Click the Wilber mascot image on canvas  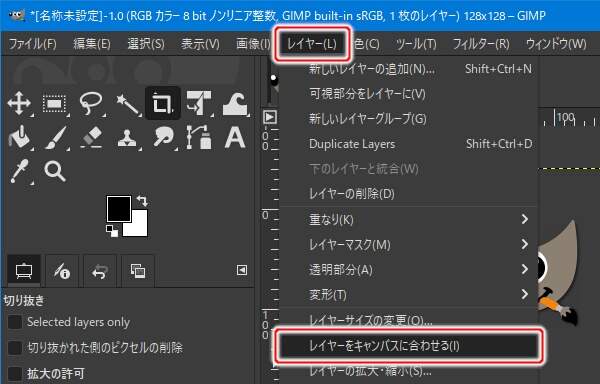558,272
